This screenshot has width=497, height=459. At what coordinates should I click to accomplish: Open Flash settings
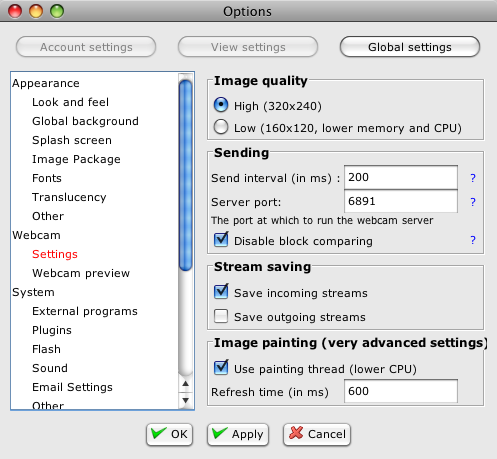coord(46,349)
